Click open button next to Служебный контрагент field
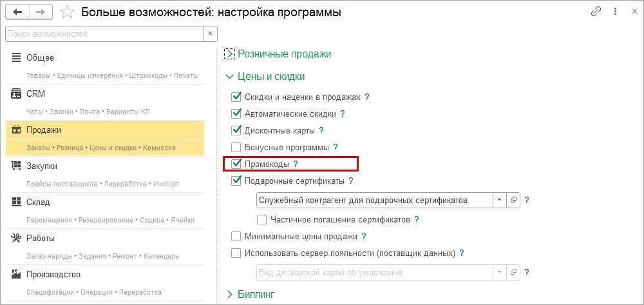The image size is (644, 305). point(513,200)
